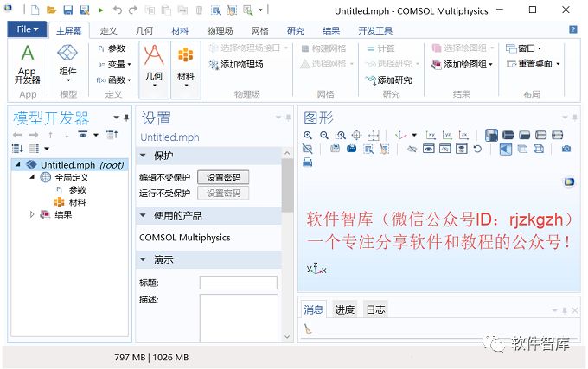Zoom in on the graphics view
The width and height of the screenshot is (588, 369).
tap(308, 135)
